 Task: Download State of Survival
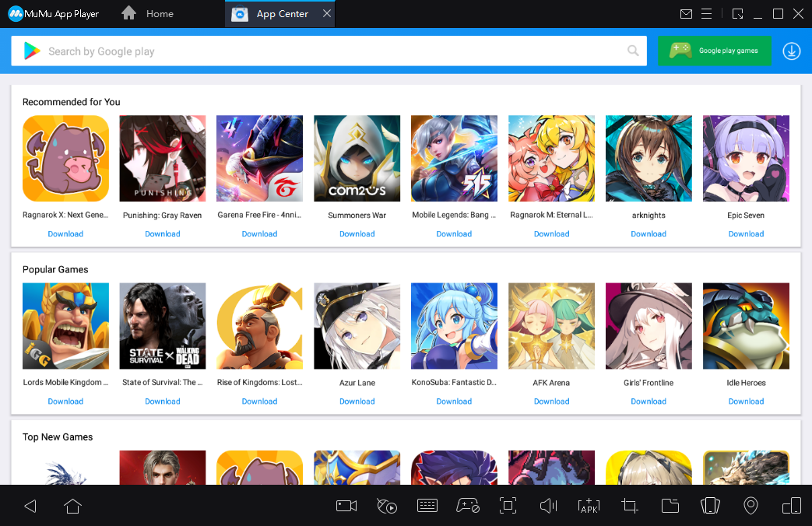click(x=163, y=402)
